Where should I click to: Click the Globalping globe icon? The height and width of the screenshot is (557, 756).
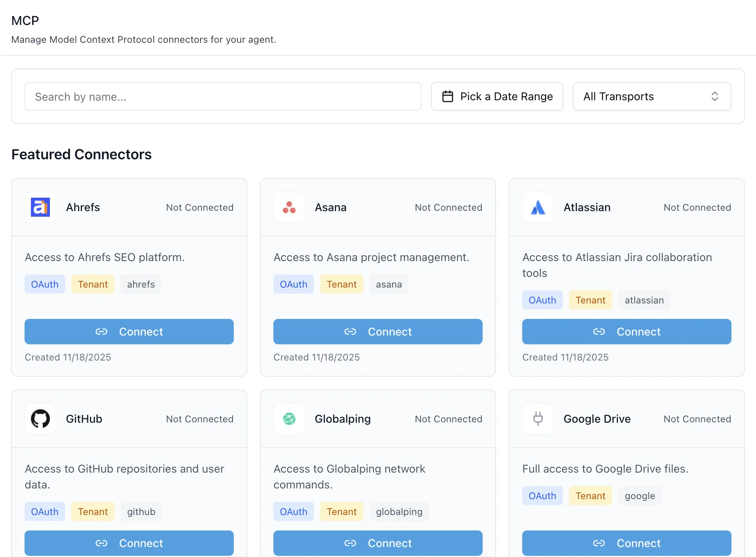pyautogui.click(x=289, y=419)
